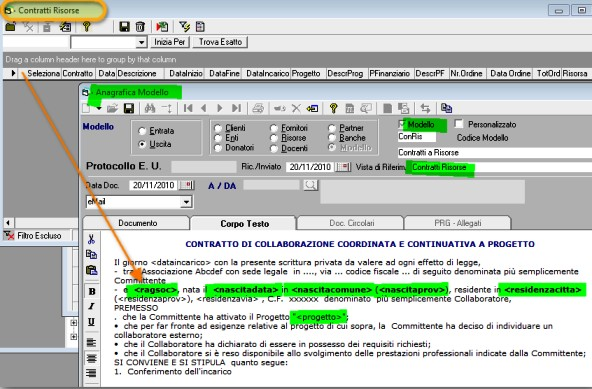Click the save floppy disk icon in Anagrafica Modello toolbar

pos(129,109)
